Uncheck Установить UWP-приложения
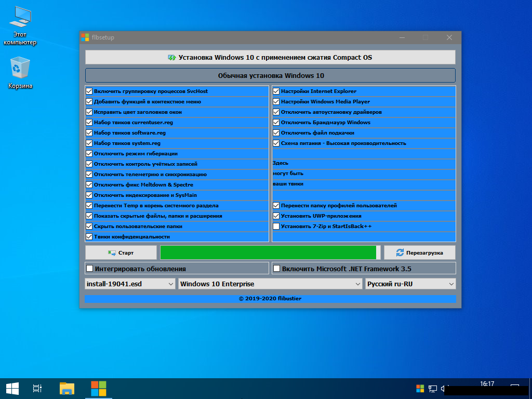532x399 pixels. (x=276, y=216)
